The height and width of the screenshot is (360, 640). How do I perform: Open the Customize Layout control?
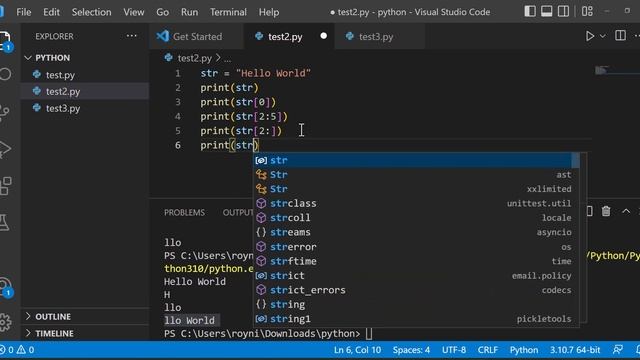click(x=587, y=11)
